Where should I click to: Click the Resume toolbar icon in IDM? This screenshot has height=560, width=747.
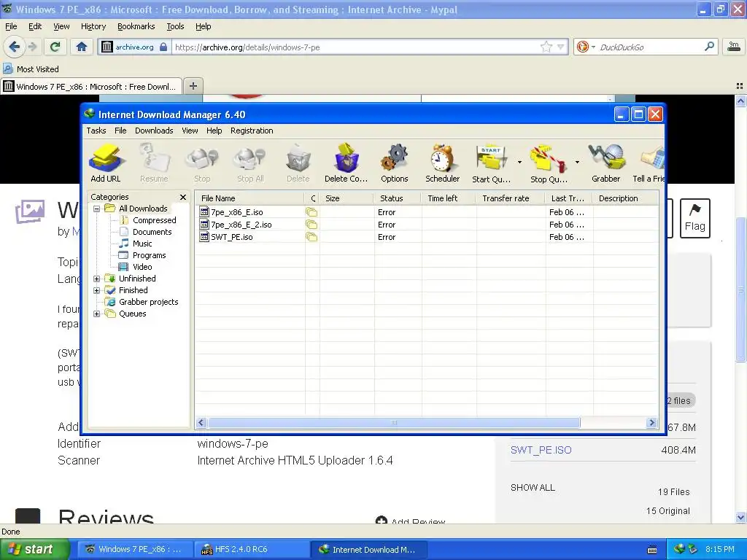154,163
